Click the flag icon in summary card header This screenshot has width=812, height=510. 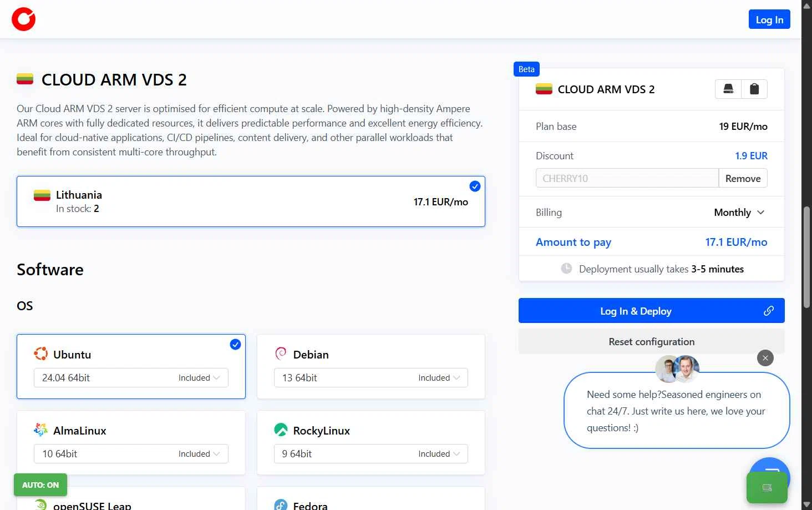coord(544,89)
